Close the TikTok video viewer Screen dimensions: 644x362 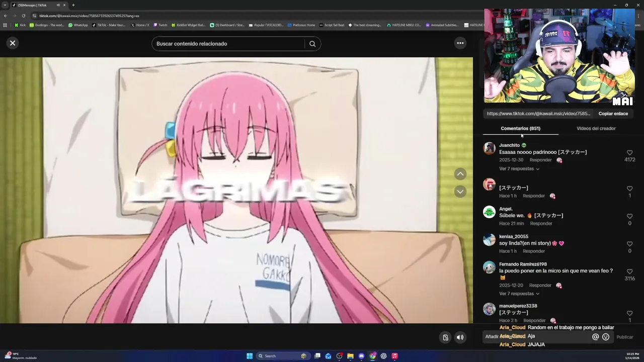point(13,43)
